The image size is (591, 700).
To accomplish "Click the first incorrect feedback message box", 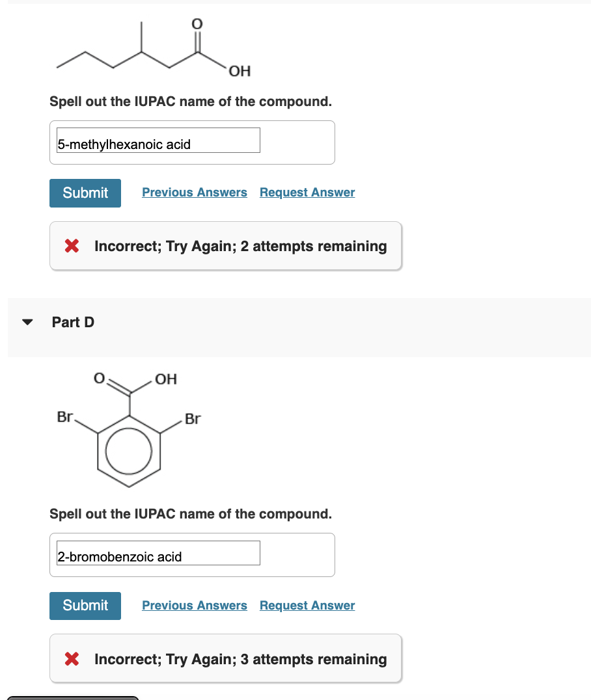I will click(x=226, y=246).
